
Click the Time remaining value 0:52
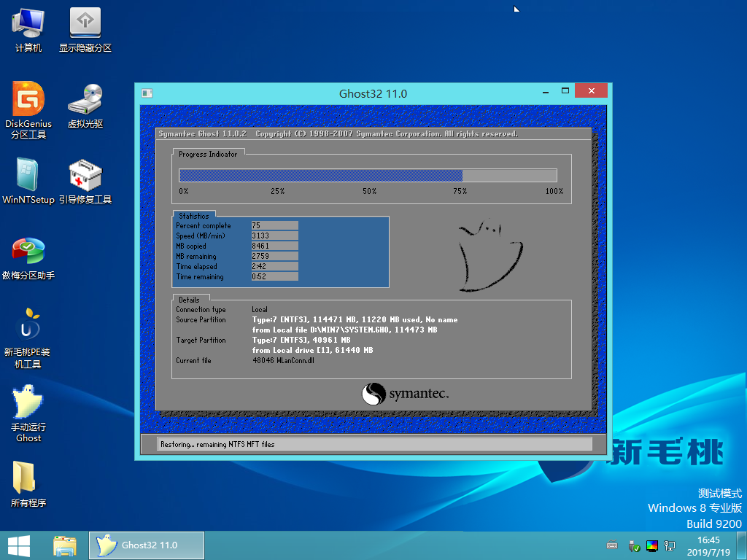click(275, 276)
